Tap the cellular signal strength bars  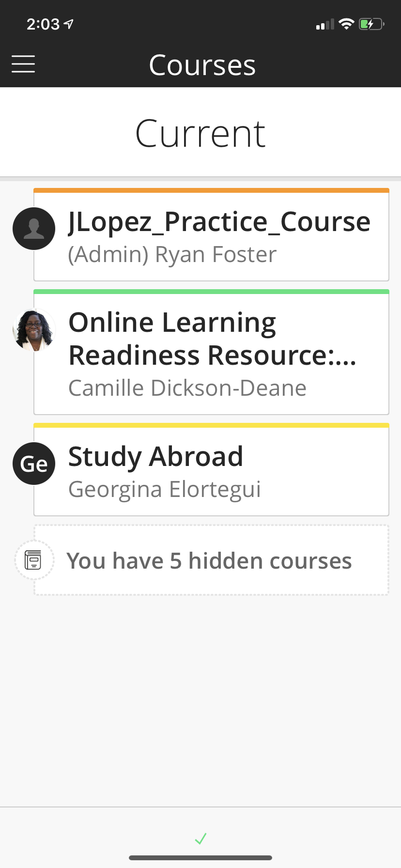coord(325,24)
